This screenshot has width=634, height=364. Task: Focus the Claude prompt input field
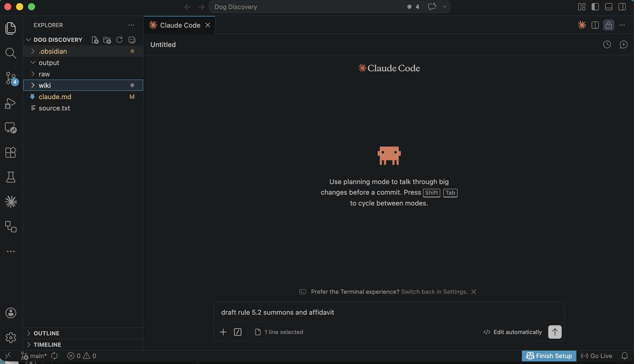click(x=389, y=312)
